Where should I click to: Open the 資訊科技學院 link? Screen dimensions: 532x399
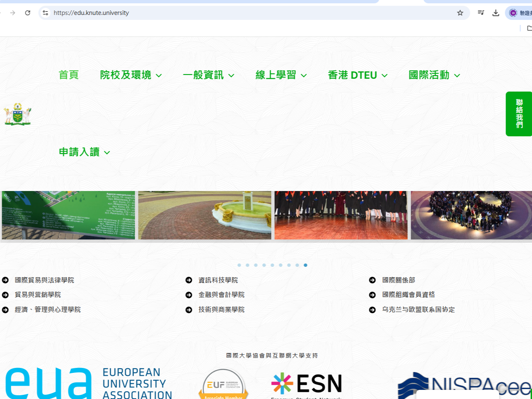[218, 280]
